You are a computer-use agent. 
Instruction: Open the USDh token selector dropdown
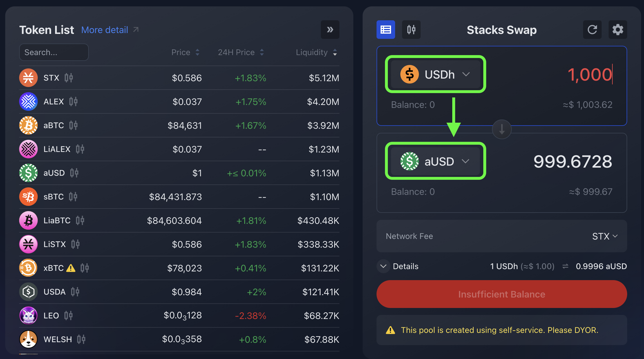coord(435,75)
